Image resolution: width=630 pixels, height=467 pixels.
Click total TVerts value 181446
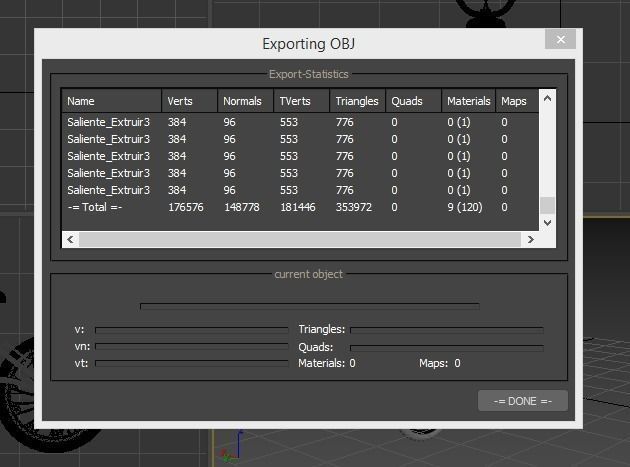(x=298, y=207)
